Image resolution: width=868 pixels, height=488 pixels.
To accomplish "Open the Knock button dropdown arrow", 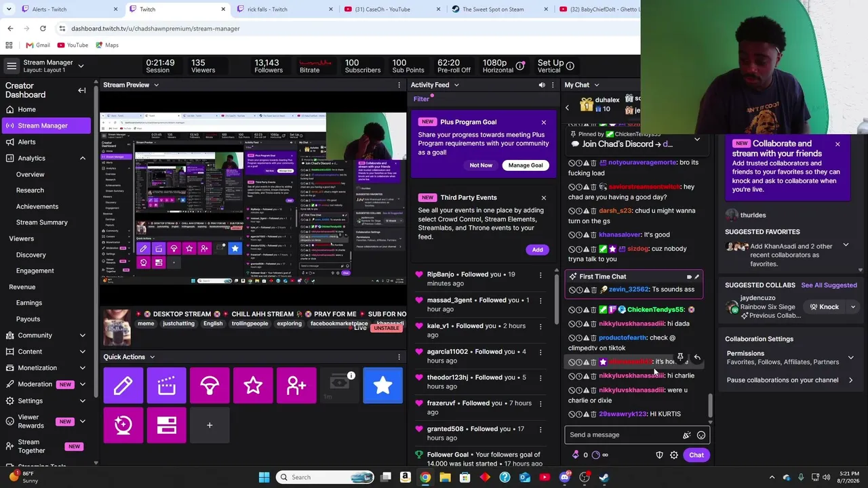I will point(853,307).
